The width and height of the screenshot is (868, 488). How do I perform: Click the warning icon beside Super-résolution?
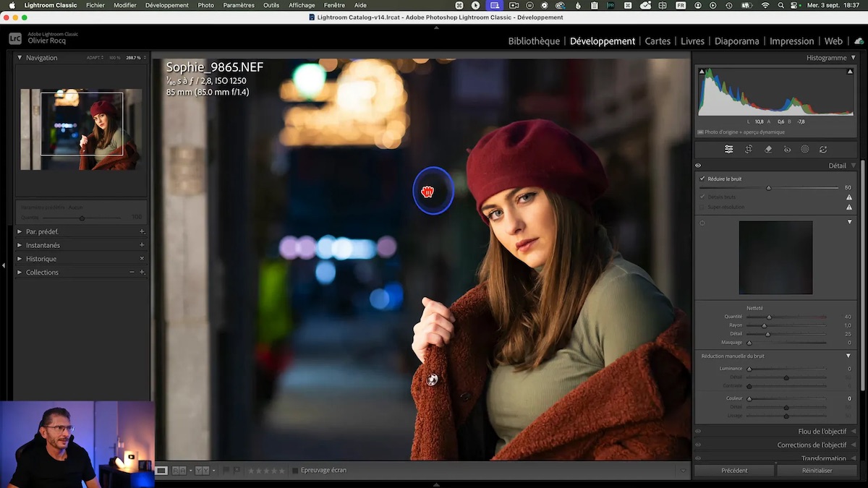848,207
